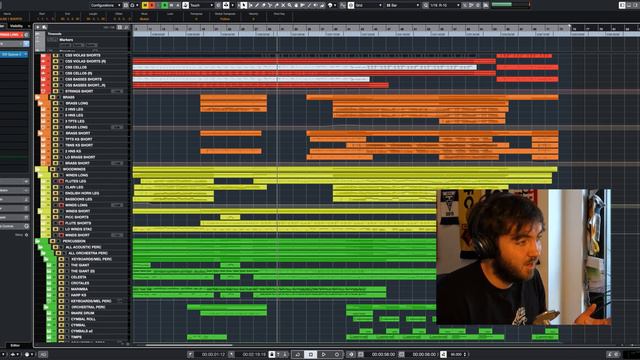640x360 pixels.
Task: Collapse the BRASS LONG folder
Action: click(x=40, y=103)
